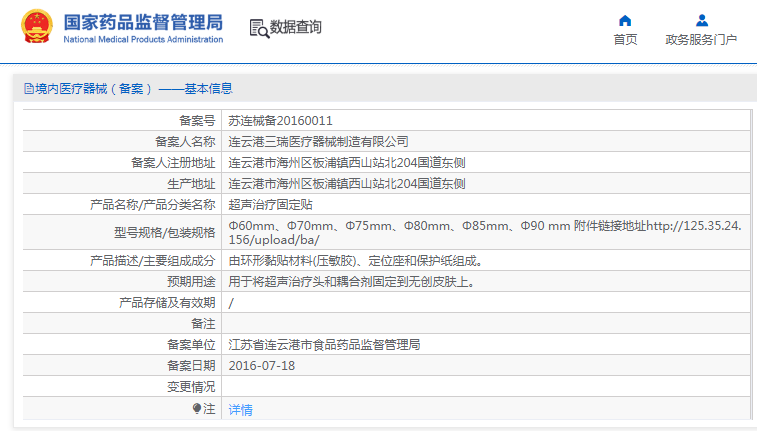Image resolution: width=757 pixels, height=431 pixels.
Task: Click the 备注 label
Action: [203, 324]
